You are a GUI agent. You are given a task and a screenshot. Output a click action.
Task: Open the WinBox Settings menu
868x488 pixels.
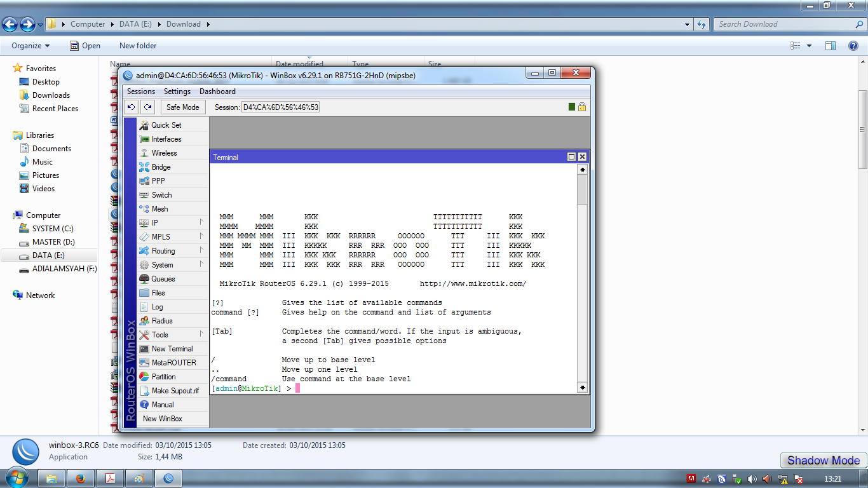pyautogui.click(x=177, y=91)
